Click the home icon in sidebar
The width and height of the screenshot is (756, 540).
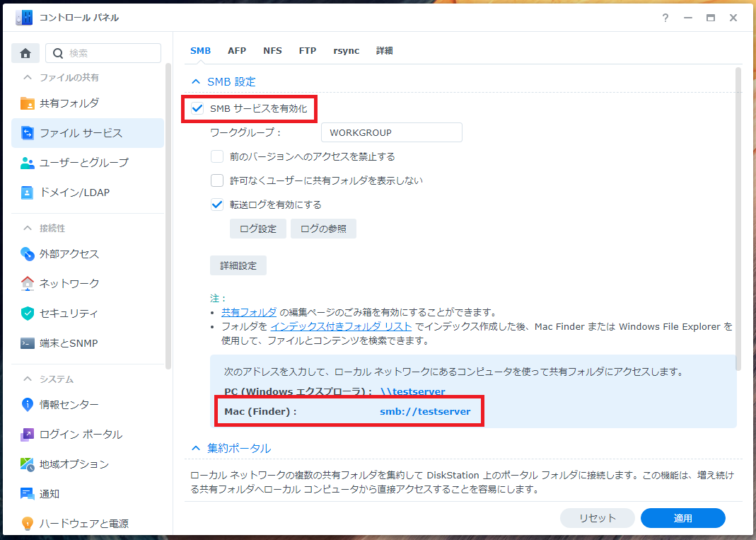click(25, 53)
